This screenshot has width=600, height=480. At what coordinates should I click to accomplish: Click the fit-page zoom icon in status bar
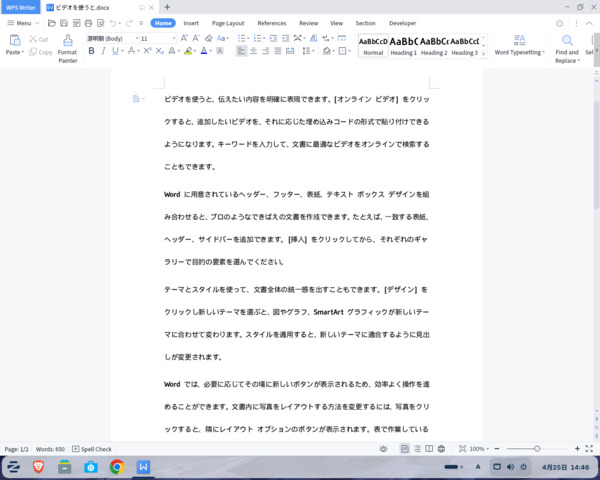click(462, 449)
